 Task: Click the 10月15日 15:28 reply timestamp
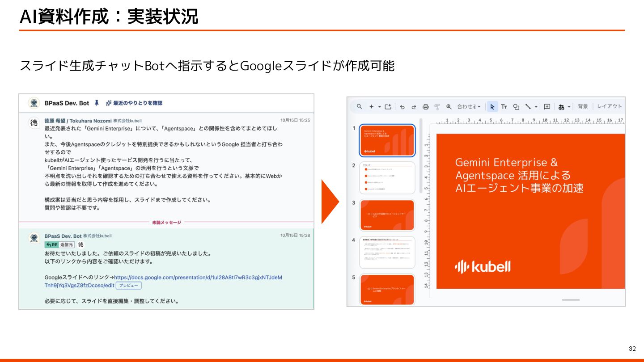[295, 236]
